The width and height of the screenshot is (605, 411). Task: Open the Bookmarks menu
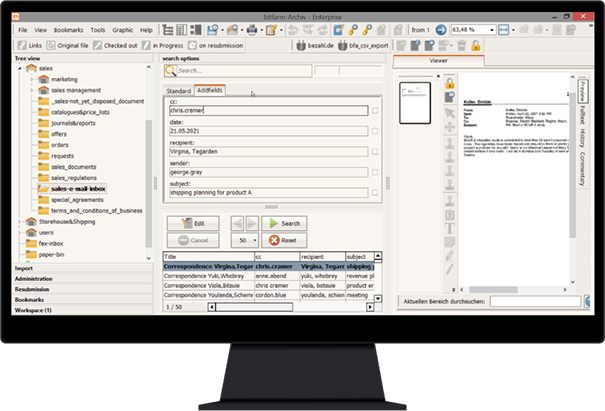(68, 30)
